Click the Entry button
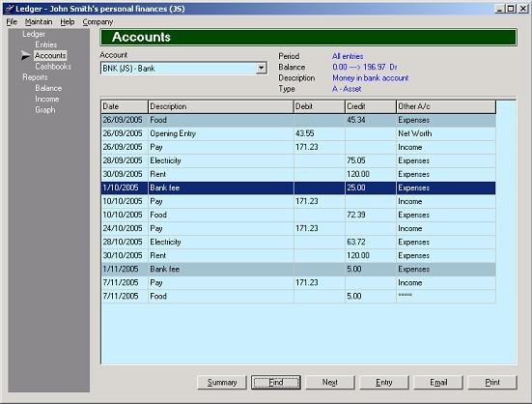532x404 pixels. tap(384, 383)
